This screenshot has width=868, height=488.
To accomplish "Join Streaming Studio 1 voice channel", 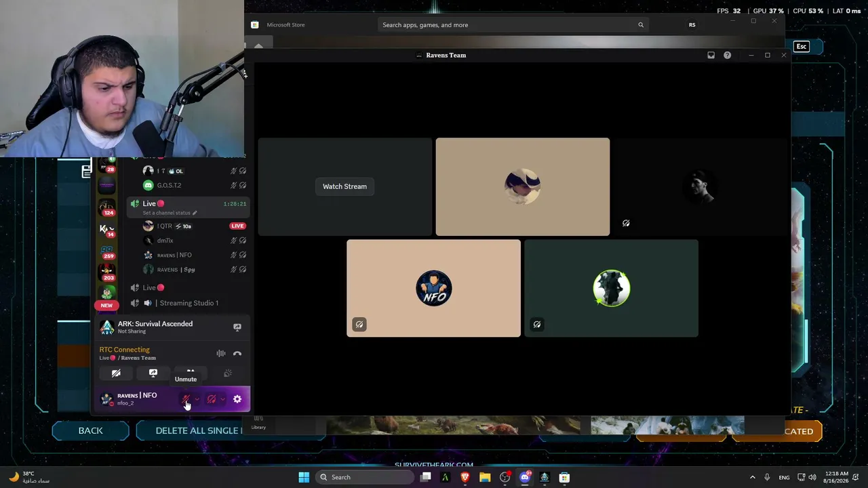I will point(188,303).
